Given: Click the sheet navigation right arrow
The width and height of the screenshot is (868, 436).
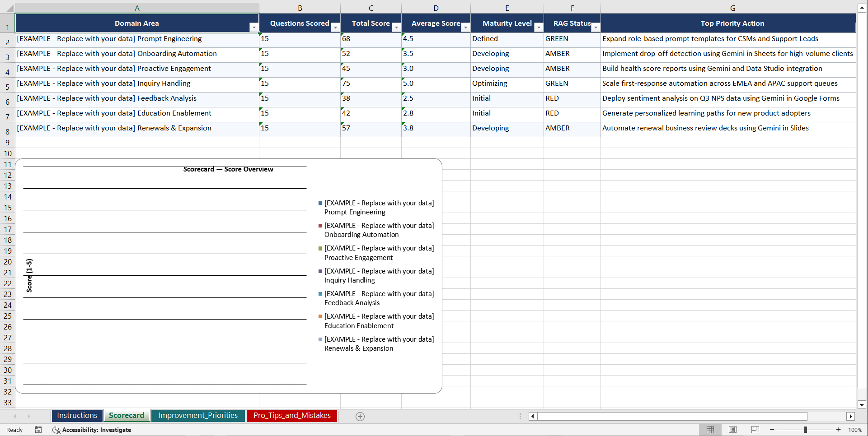Looking at the screenshot, I should point(29,416).
